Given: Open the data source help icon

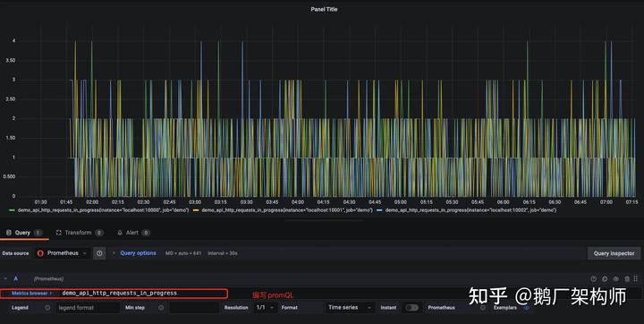Looking at the screenshot, I should pyautogui.click(x=99, y=253).
